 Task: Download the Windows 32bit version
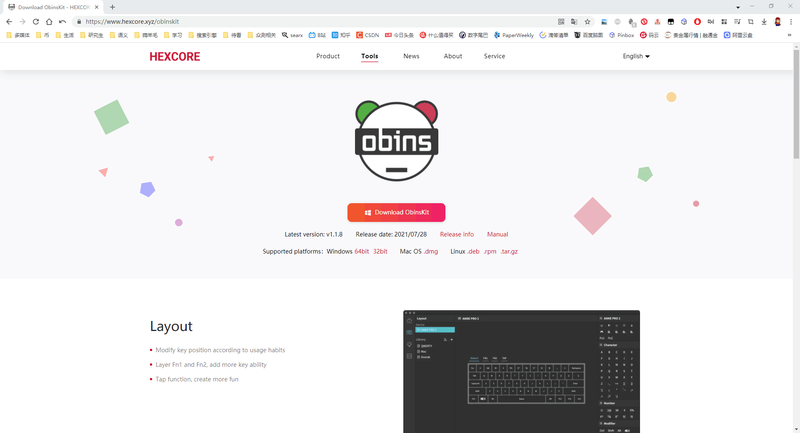click(380, 251)
